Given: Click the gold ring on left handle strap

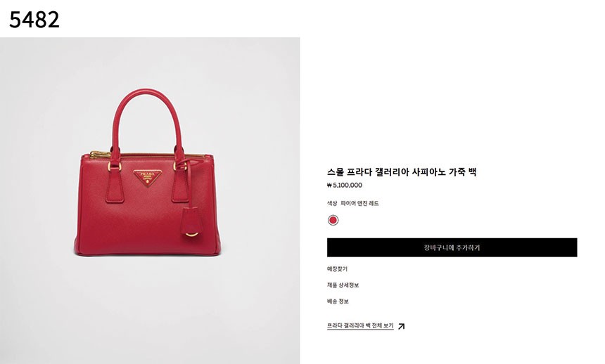Looking at the screenshot, I should click(x=115, y=167).
